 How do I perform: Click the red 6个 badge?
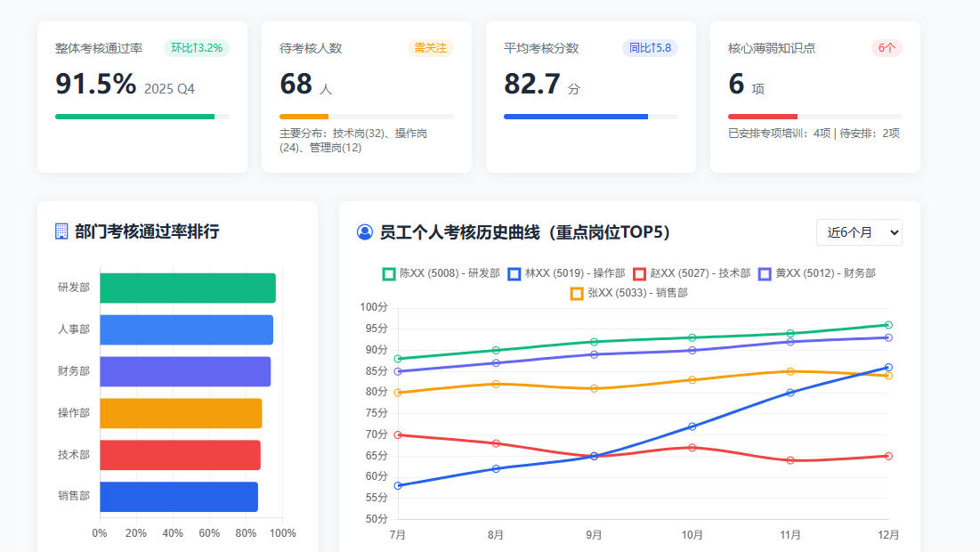pyautogui.click(x=887, y=48)
